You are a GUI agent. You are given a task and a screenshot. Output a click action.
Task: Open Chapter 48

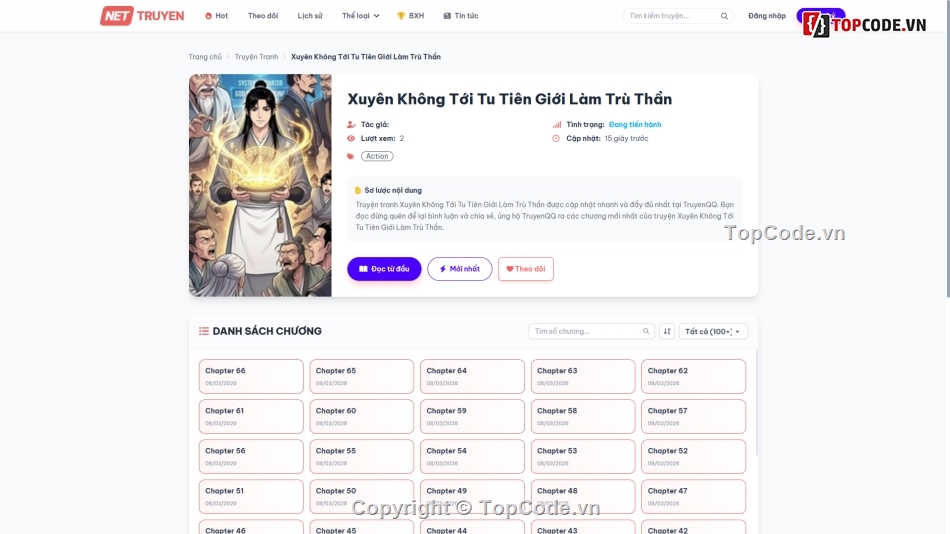tap(583, 496)
